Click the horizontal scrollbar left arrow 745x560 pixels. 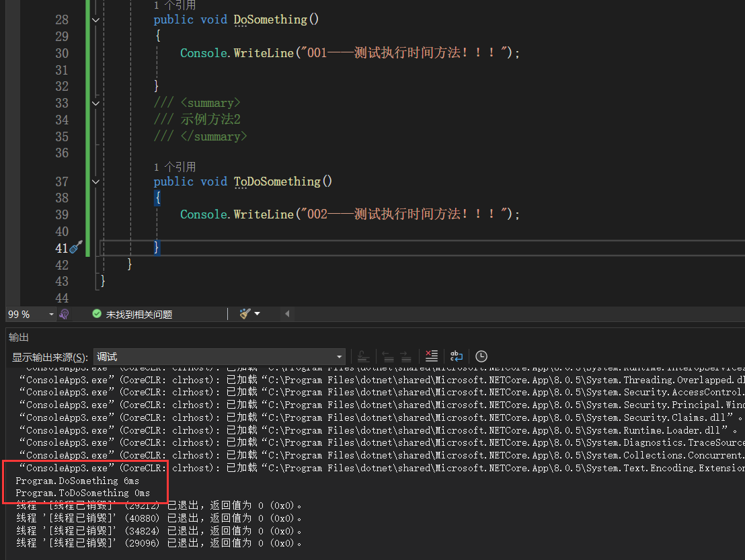tap(287, 314)
